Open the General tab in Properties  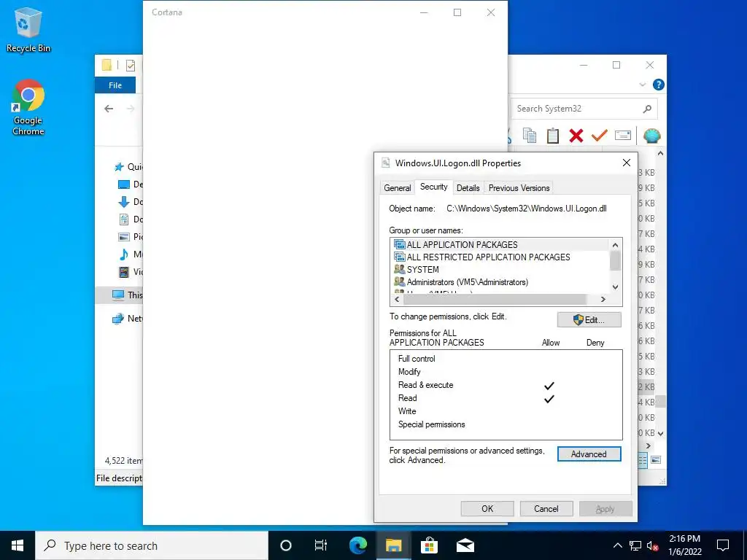click(x=398, y=187)
